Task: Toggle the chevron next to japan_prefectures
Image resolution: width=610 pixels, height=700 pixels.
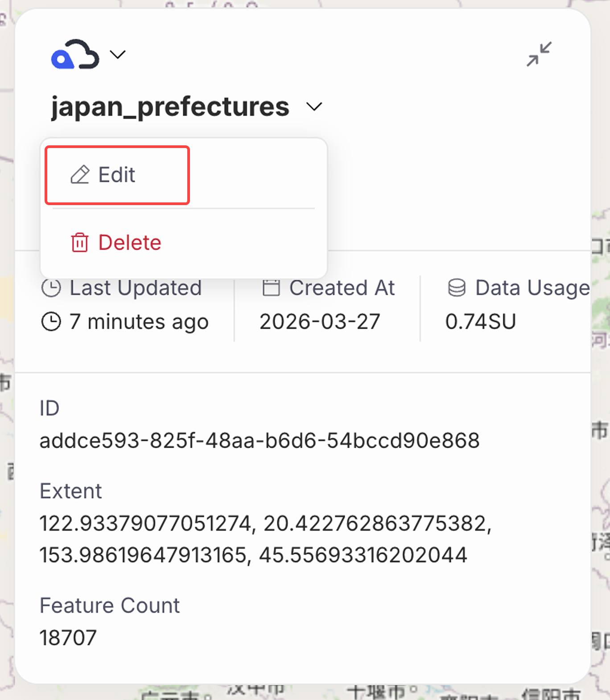Action: click(x=314, y=107)
